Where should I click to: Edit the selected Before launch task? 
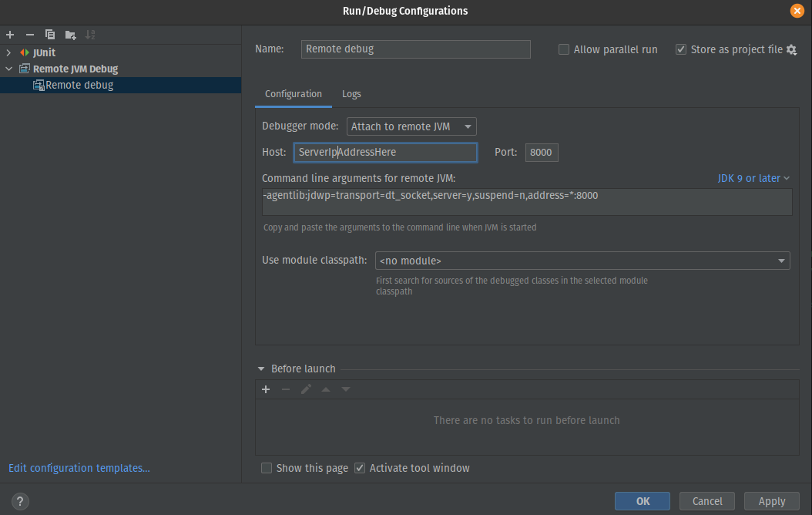(x=306, y=389)
